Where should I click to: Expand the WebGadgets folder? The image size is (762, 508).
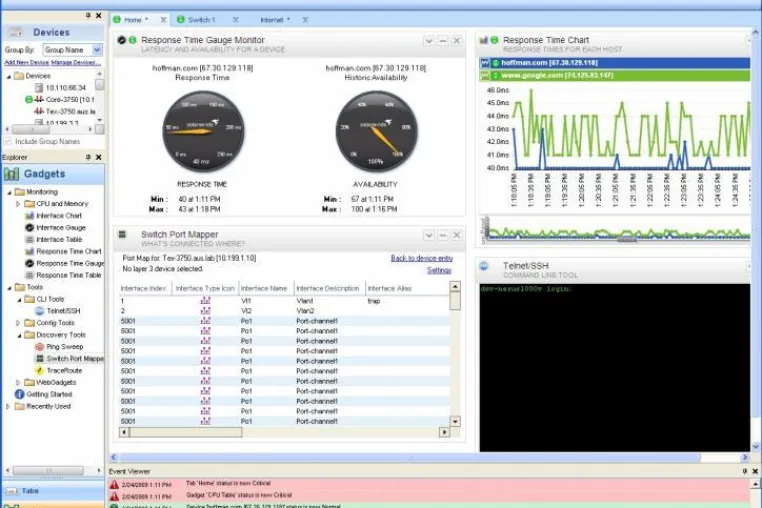point(18,383)
